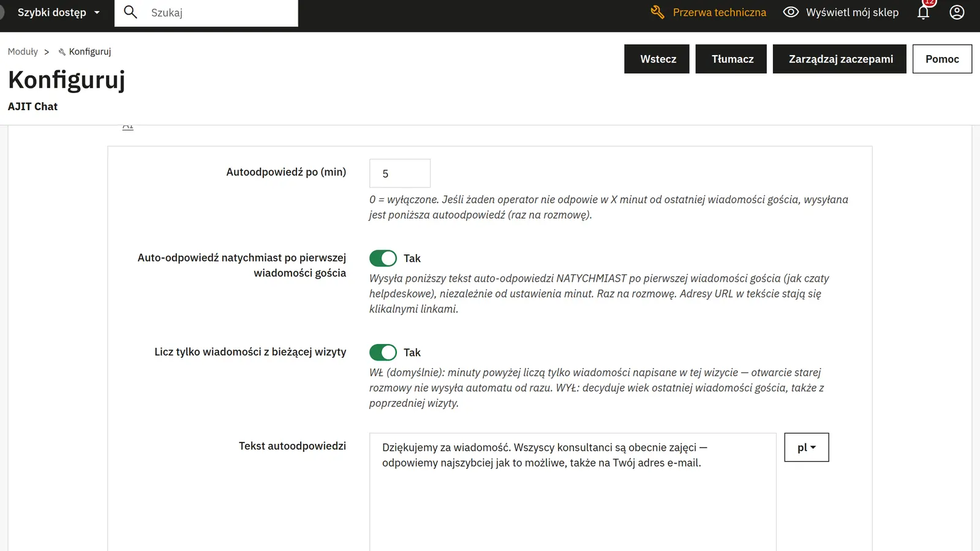
Task: Click inside the Tekst autoodpowiedzi textarea
Action: 573,492
